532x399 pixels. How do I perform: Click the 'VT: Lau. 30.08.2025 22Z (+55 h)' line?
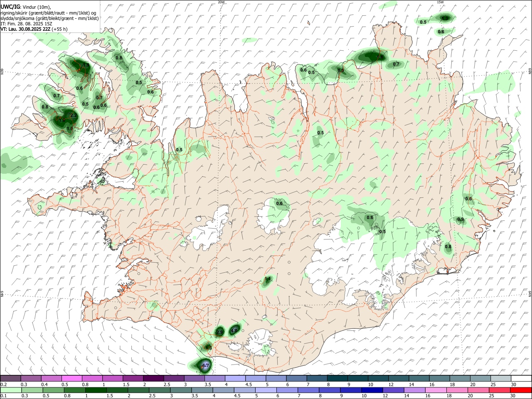(34, 29)
